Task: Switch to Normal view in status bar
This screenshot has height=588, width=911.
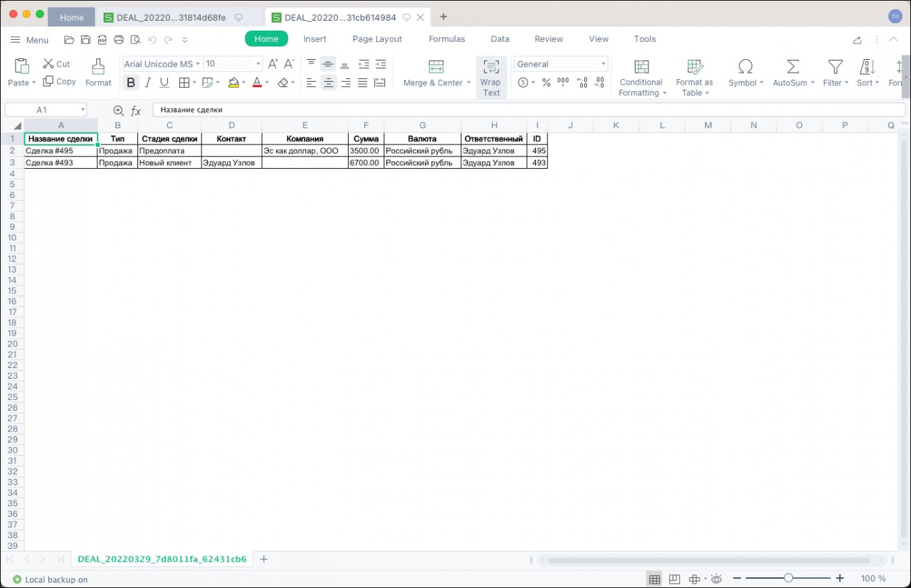Action: (654, 579)
